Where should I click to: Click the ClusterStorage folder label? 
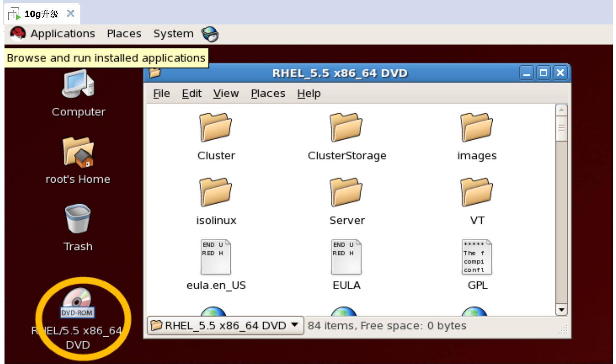pyautogui.click(x=347, y=156)
